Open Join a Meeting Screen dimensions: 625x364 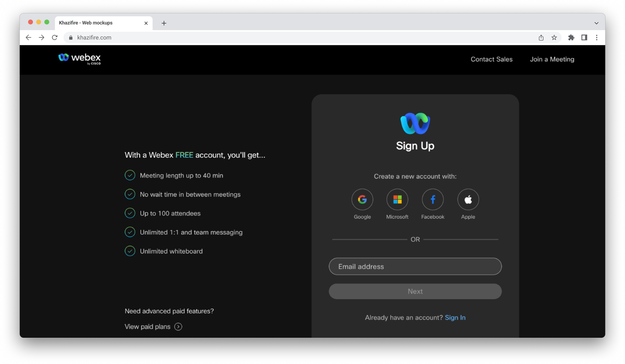[x=552, y=59]
